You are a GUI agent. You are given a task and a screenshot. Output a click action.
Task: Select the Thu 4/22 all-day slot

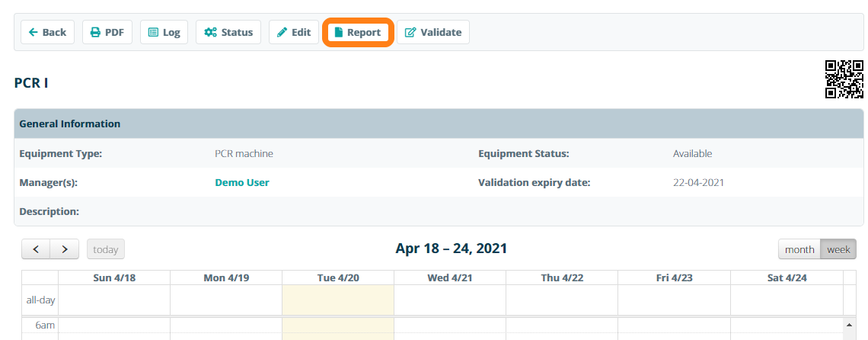click(562, 300)
